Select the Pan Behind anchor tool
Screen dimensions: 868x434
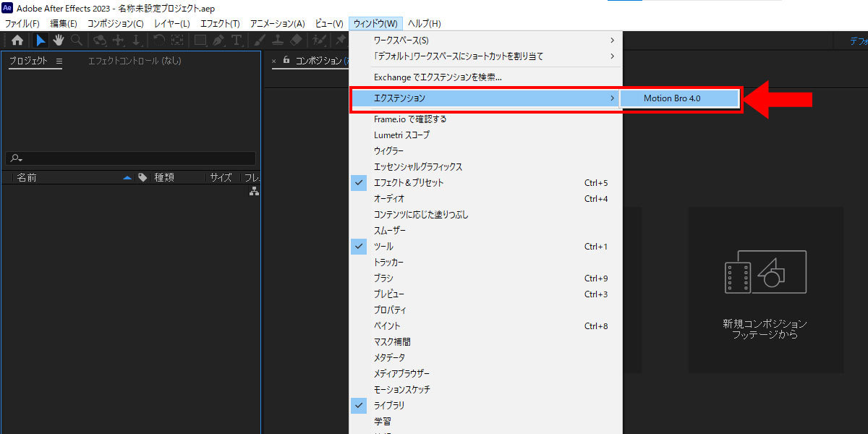coord(176,41)
